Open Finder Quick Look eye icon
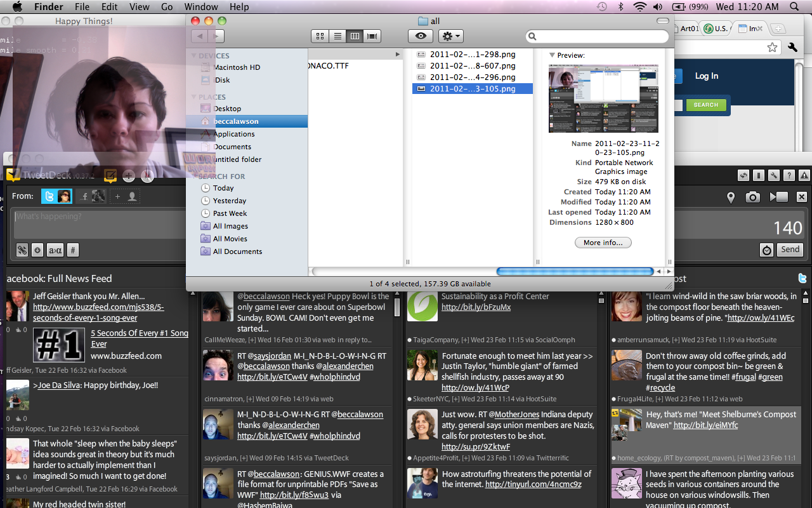812x508 pixels. point(420,36)
